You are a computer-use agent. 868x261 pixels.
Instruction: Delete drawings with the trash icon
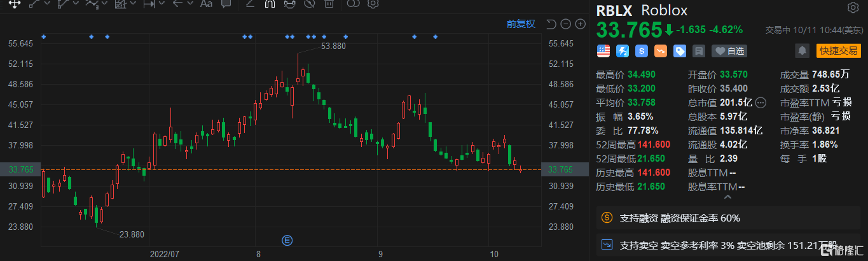[x=329, y=4]
